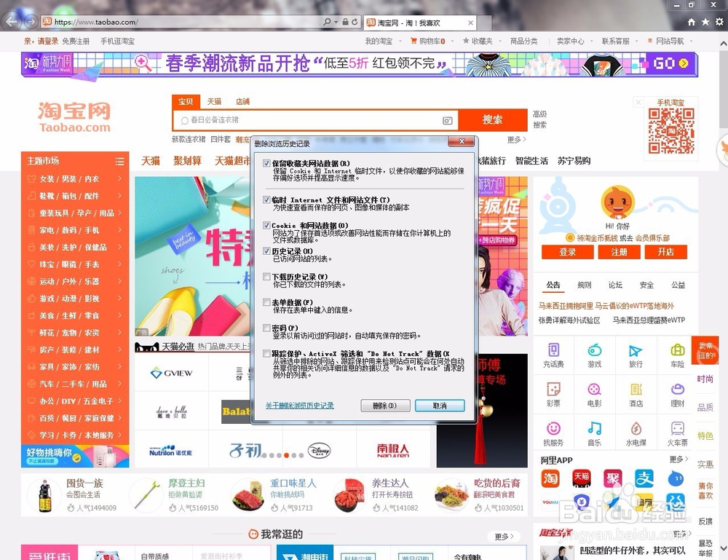Uncheck 历史记录 checkbox
Screen dimensions: 728x560
pos(266,251)
